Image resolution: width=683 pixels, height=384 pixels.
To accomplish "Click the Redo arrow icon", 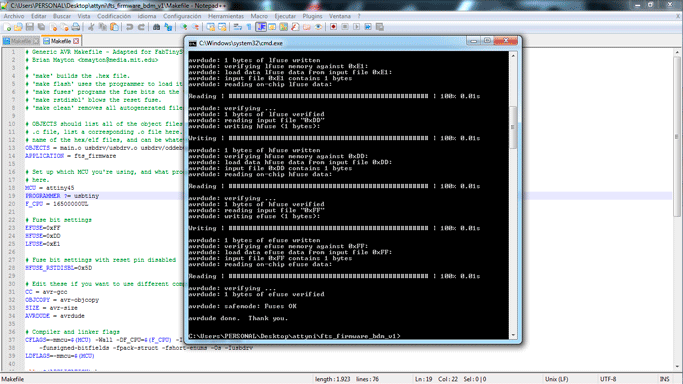I will tap(141, 27).
